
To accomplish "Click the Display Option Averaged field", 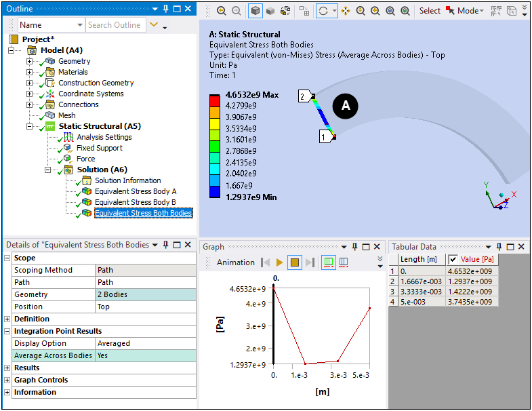I will pos(145,343).
